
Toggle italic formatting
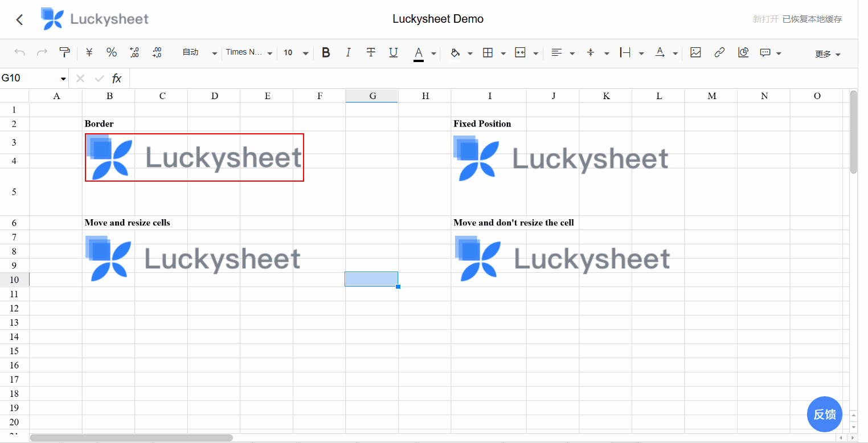coord(349,53)
